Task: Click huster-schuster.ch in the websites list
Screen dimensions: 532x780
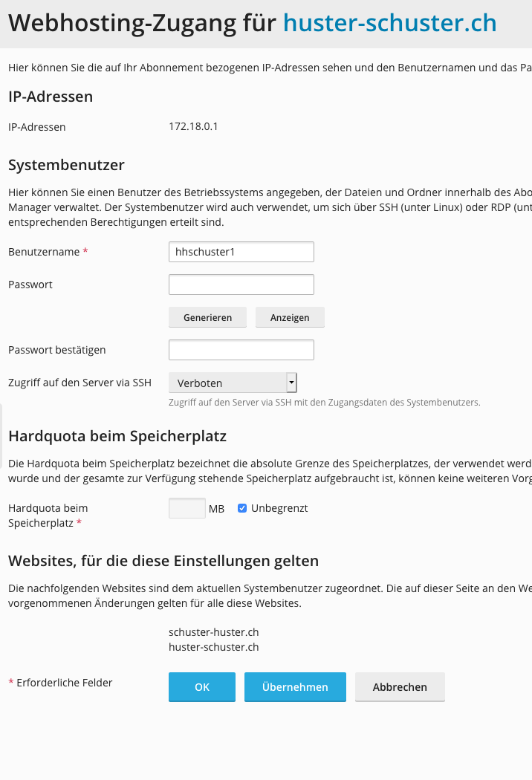Action: point(213,647)
